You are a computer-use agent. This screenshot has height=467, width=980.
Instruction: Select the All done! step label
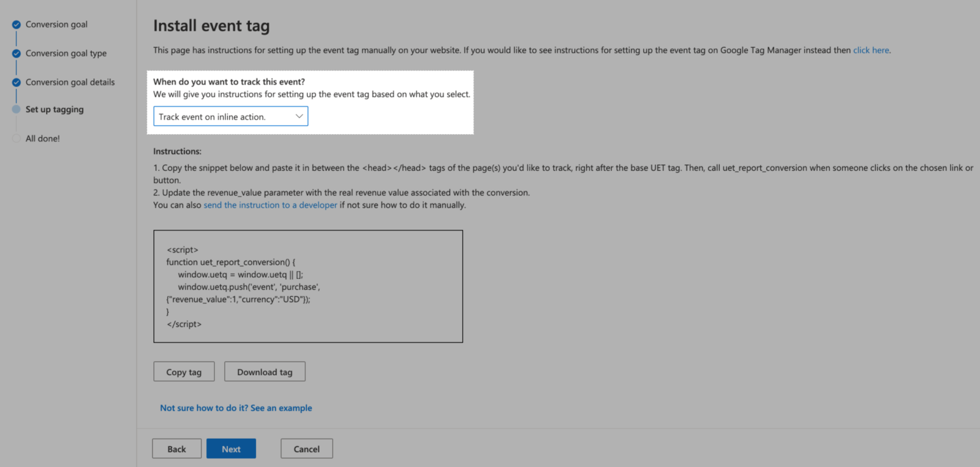(x=43, y=139)
